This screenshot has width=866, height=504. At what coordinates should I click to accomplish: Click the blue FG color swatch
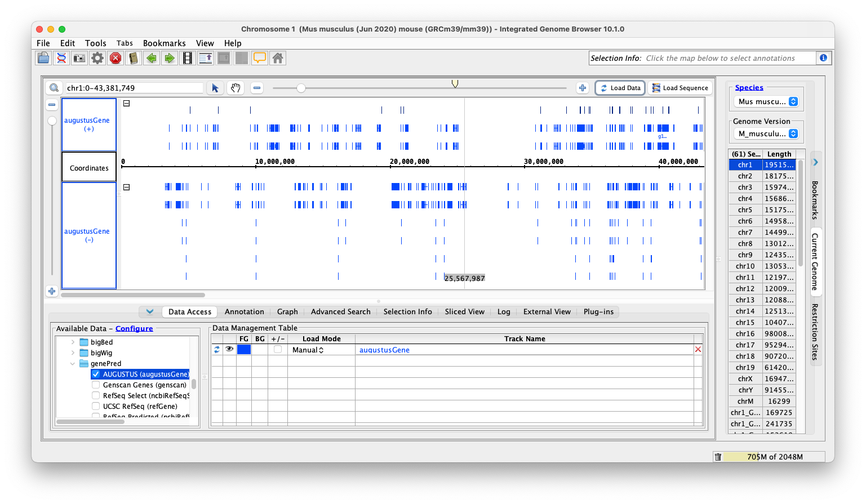coord(244,350)
